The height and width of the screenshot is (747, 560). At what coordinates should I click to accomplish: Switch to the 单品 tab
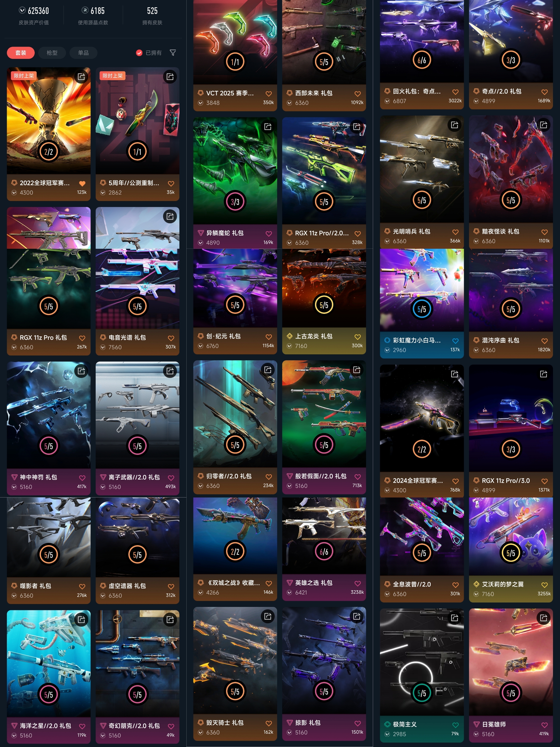(x=83, y=53)
